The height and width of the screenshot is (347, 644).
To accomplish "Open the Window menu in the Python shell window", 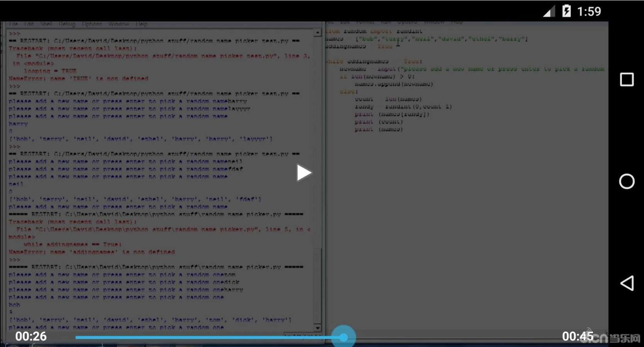I will pyautogui.click(x=119, y=24).
